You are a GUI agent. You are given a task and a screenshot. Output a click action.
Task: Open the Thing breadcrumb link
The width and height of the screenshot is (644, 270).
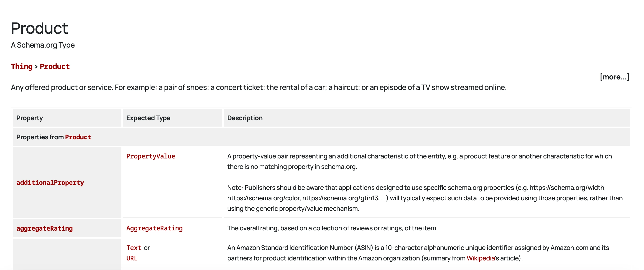click(22, 66)
